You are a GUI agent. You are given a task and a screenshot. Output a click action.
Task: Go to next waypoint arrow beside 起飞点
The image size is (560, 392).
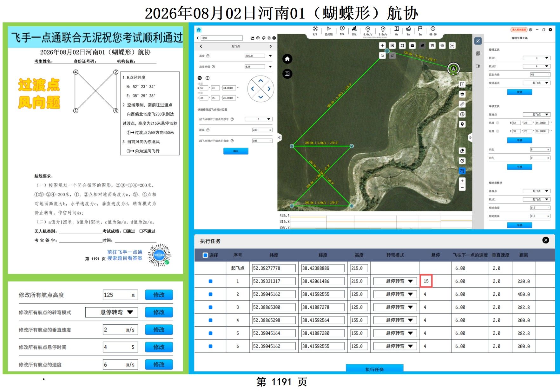(271, 46)
